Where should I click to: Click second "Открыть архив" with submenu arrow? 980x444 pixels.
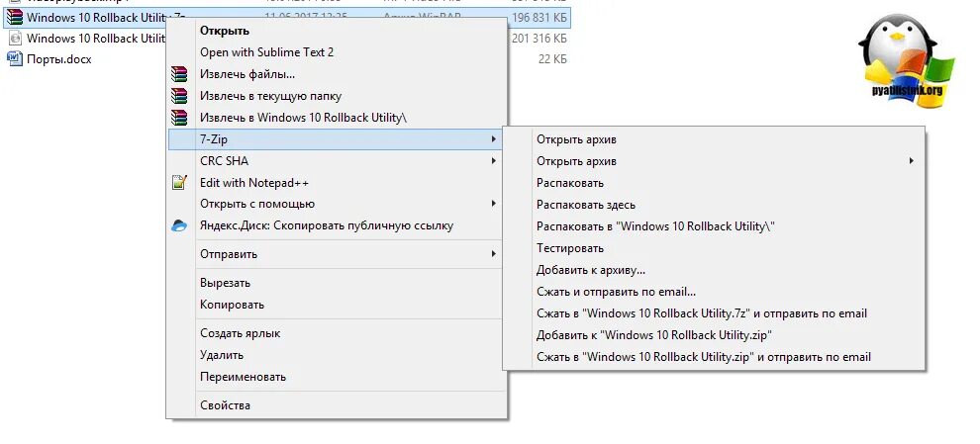[x=714, y=161]
